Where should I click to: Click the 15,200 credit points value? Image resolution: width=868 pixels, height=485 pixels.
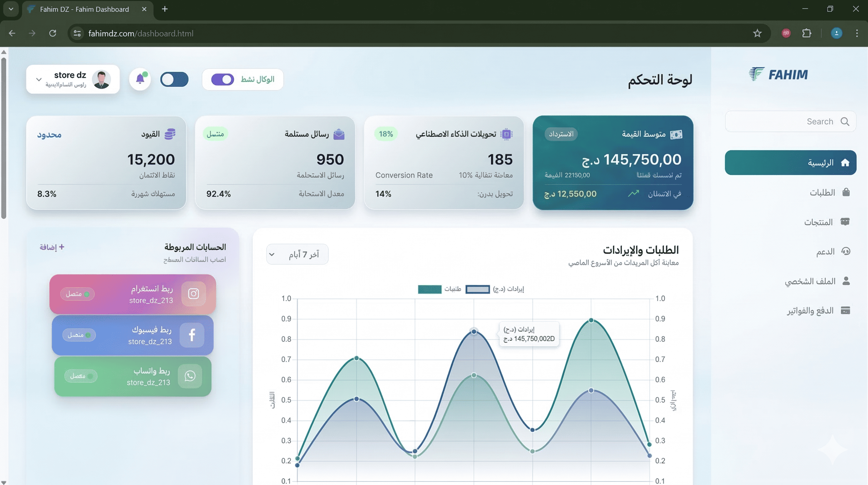click(x=151, y=159)
